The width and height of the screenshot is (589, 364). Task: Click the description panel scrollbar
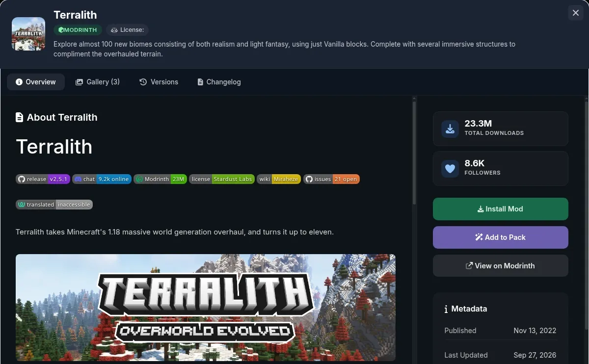[x=414, y=153]
